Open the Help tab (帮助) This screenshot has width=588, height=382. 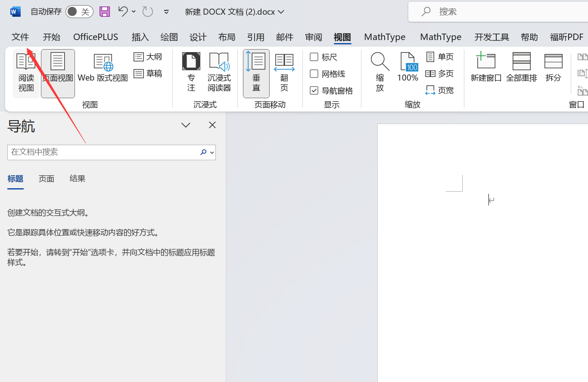pos(529,37)
